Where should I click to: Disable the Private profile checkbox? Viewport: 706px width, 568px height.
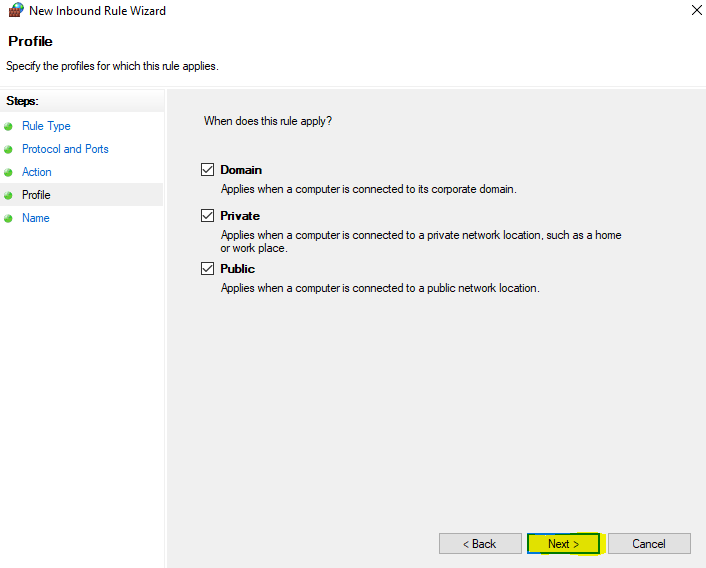(x=208, y=216)
